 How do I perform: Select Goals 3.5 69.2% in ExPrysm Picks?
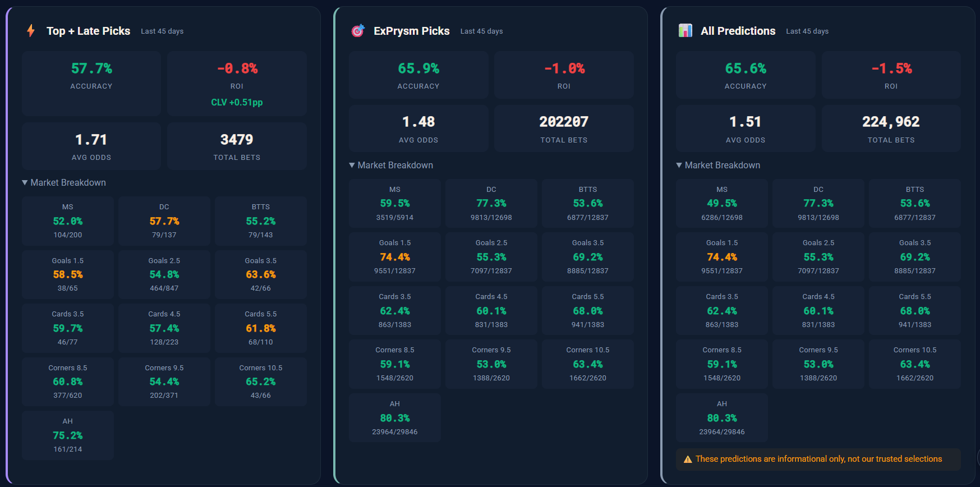tap(588, 257)
